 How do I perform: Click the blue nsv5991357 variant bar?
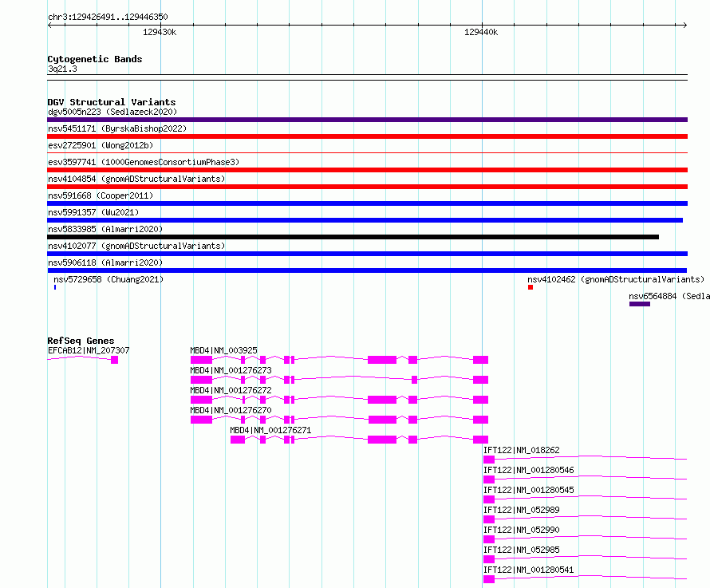coord(365,220)
